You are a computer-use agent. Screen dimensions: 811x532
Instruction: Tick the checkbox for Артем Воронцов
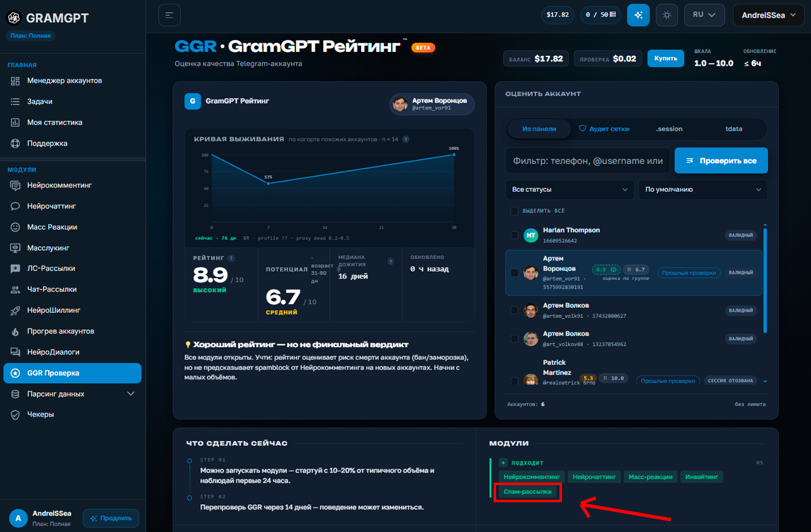(x=514, y=273)
